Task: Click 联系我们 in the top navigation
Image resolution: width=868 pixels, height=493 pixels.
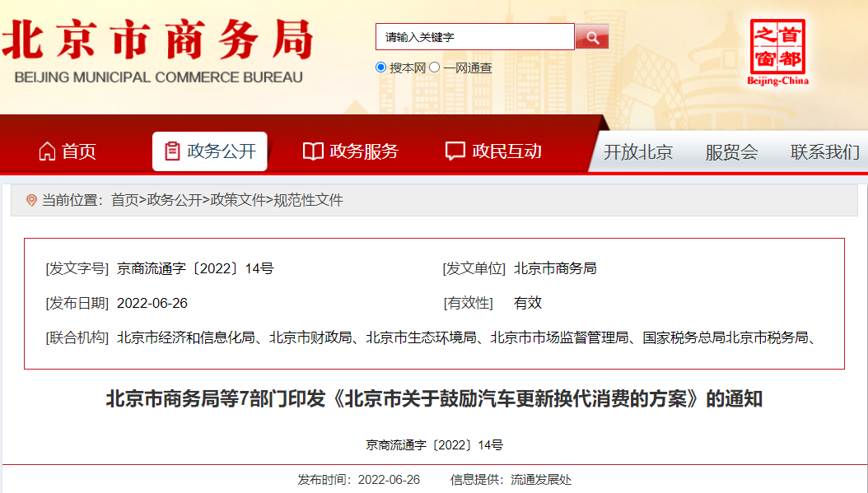Action: coord(824,152)
